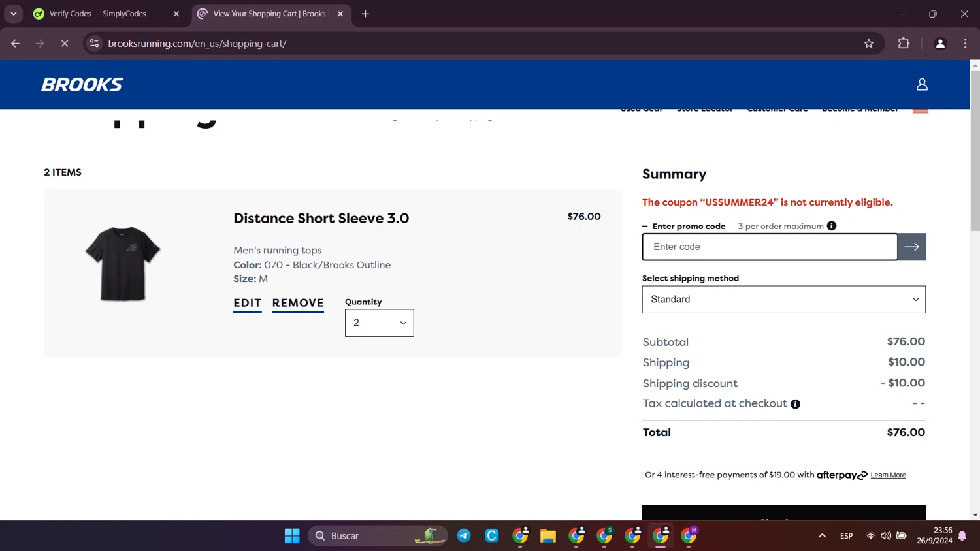
Task: Click the black t-shirt product thumbnail
Action: [123, 263]
